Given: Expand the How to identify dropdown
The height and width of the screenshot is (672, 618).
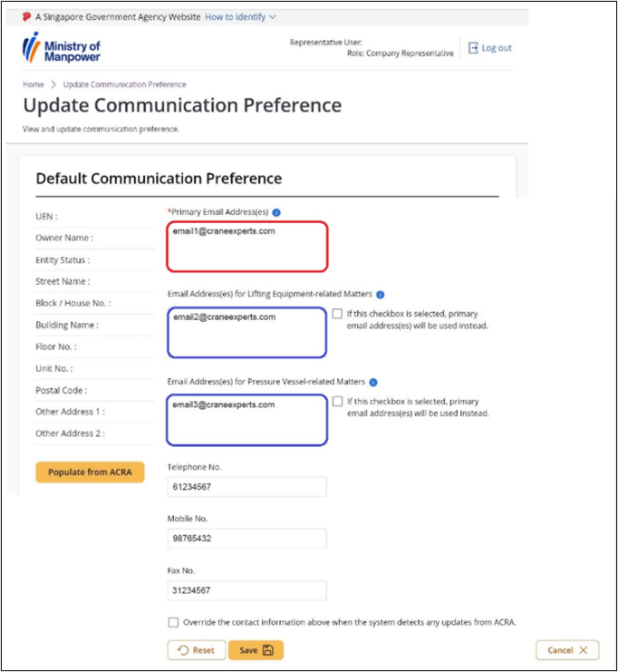Looking at the screenshot, I should coord(241,17).
